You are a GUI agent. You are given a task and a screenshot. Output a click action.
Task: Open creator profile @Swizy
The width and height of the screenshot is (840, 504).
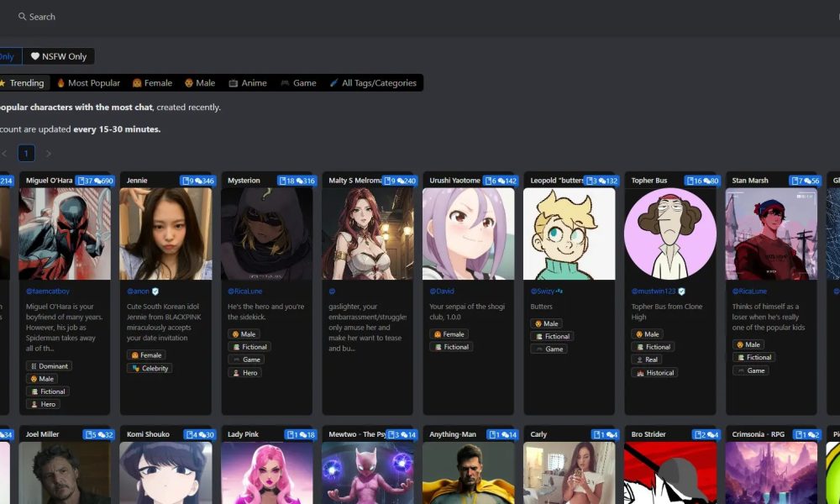[x=542, y=291]
